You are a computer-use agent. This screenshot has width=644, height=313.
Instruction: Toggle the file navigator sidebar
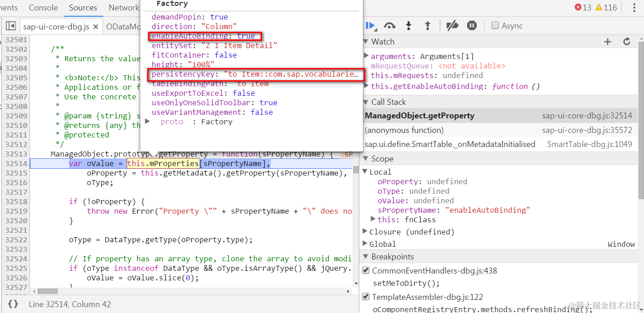(x=10, y=26)
